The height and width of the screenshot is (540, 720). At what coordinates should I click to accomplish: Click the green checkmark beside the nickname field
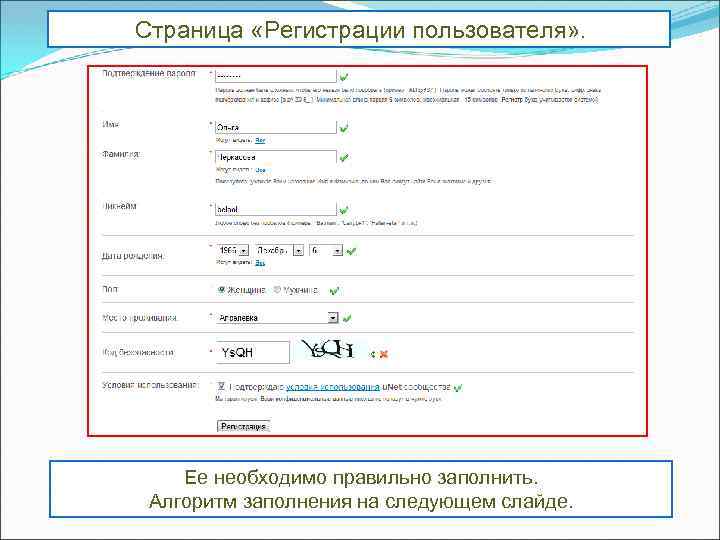(x=344, y=210)
